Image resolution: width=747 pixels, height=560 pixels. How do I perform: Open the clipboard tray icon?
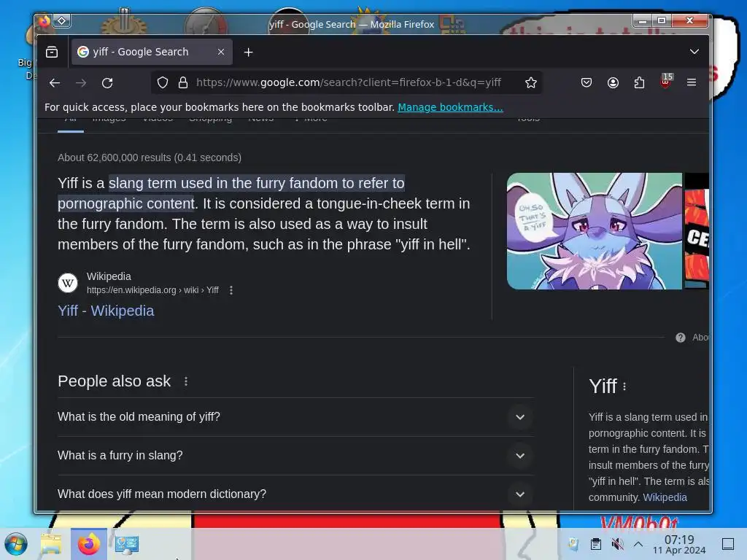(x=595, y=544)
